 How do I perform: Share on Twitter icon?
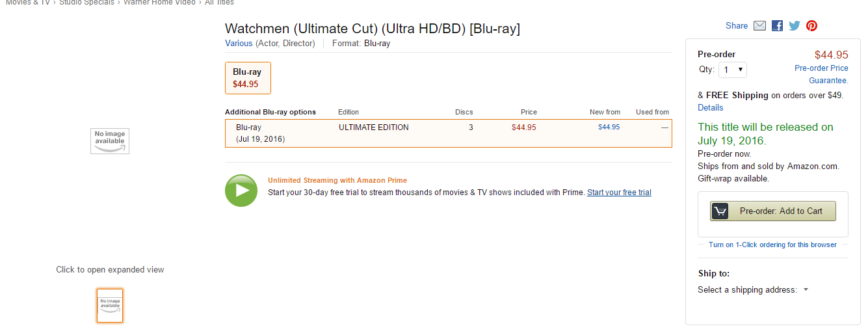pos(795,26)
